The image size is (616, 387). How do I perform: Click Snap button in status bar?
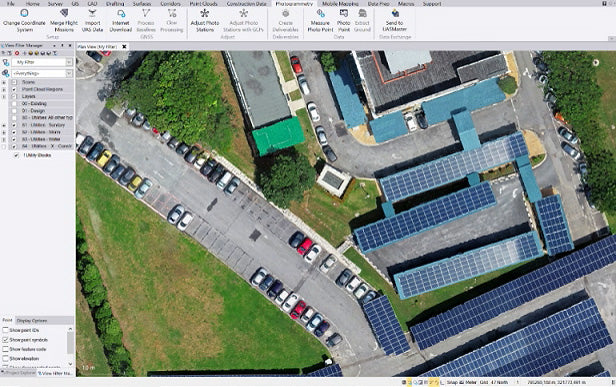(x=452, y=382)
